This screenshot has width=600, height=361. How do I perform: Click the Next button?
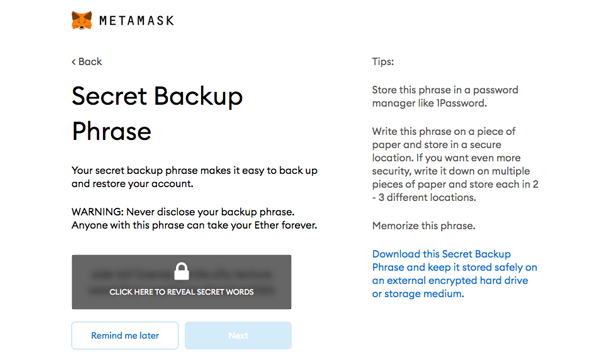coord(238,335)
